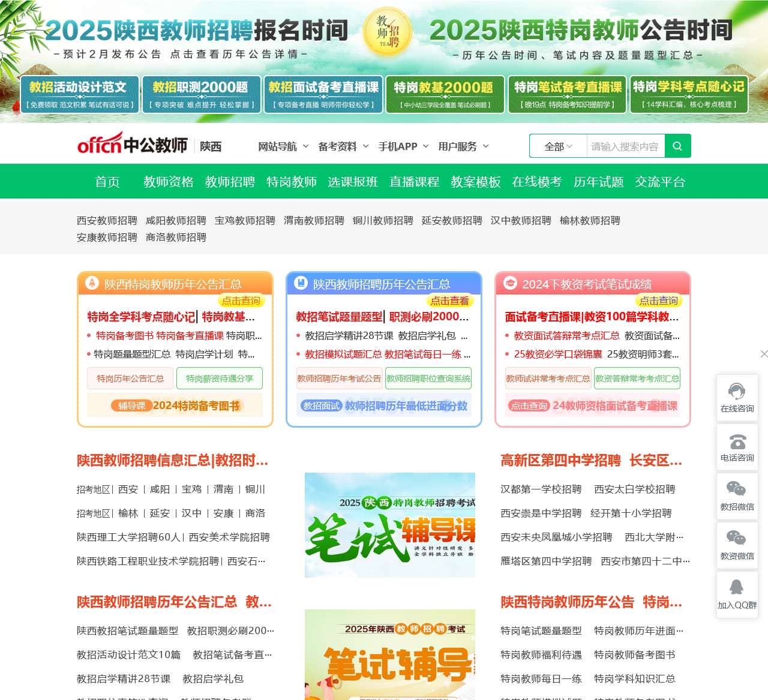Open the 在线咨询 headset icon
Image resolution: width=768 pixels, height=700 pixels.
pyautogui.click(x=737, y=392)
